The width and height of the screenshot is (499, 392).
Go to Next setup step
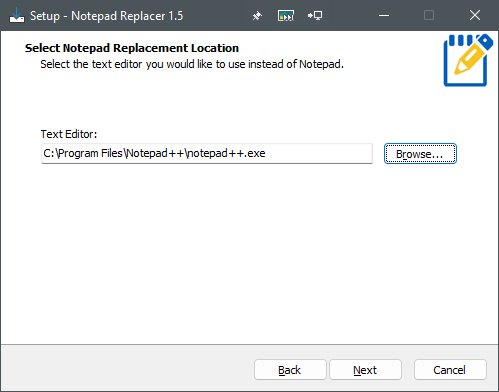click(x=365, y=370)
